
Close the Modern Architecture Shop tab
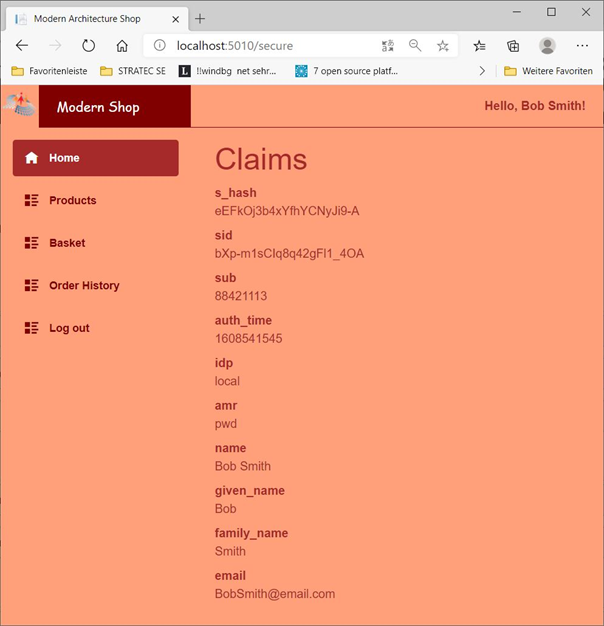[175, 19]
